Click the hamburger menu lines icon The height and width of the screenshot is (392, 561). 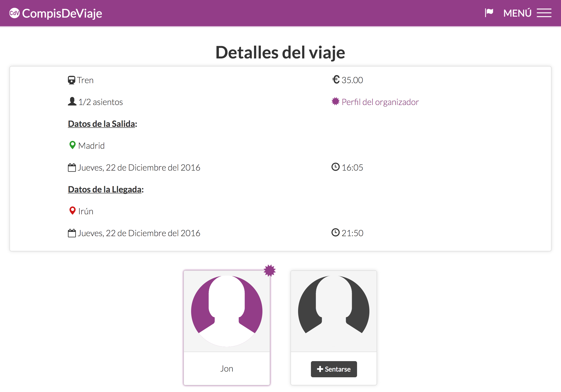tap(544, 13)
